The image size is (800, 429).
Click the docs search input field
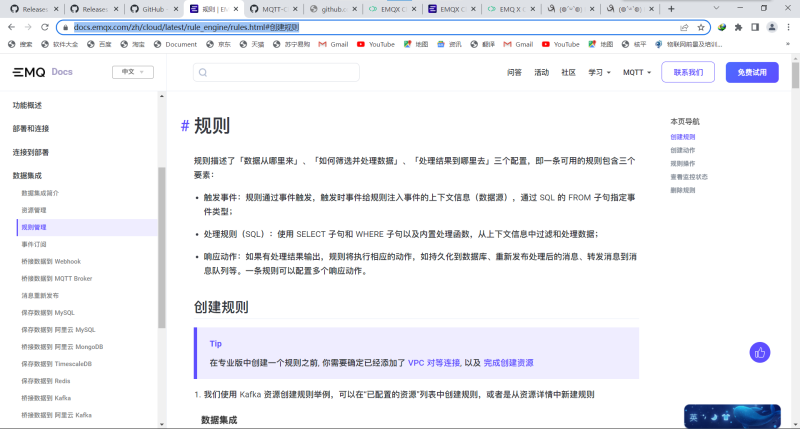(280, 73)
